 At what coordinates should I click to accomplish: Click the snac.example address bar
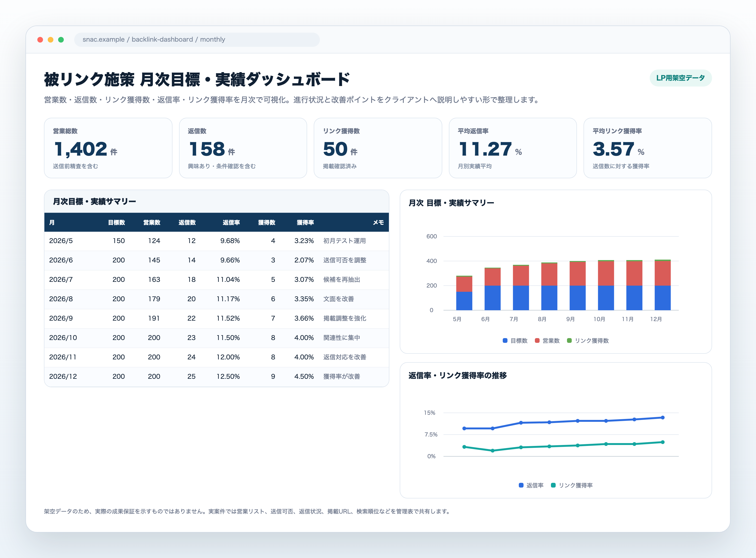click(x=197, y=39)
